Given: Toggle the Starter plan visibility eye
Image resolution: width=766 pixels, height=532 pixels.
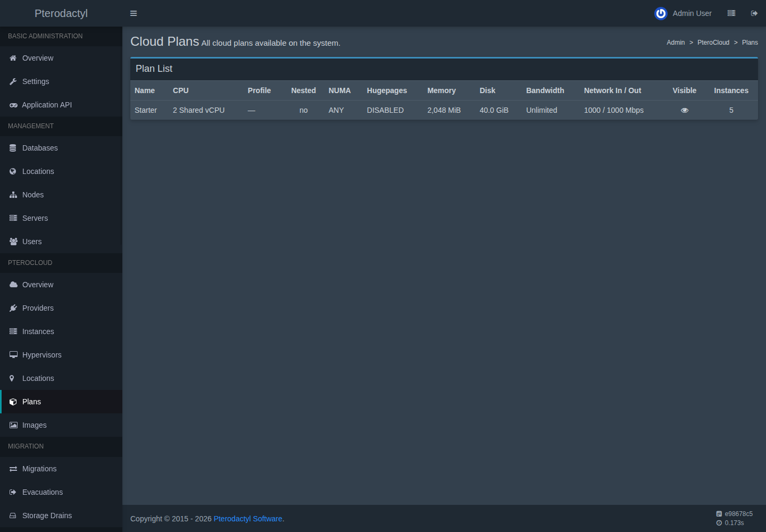Looking at the screenshot, I should pyautogui.click(x=685, y=110).
